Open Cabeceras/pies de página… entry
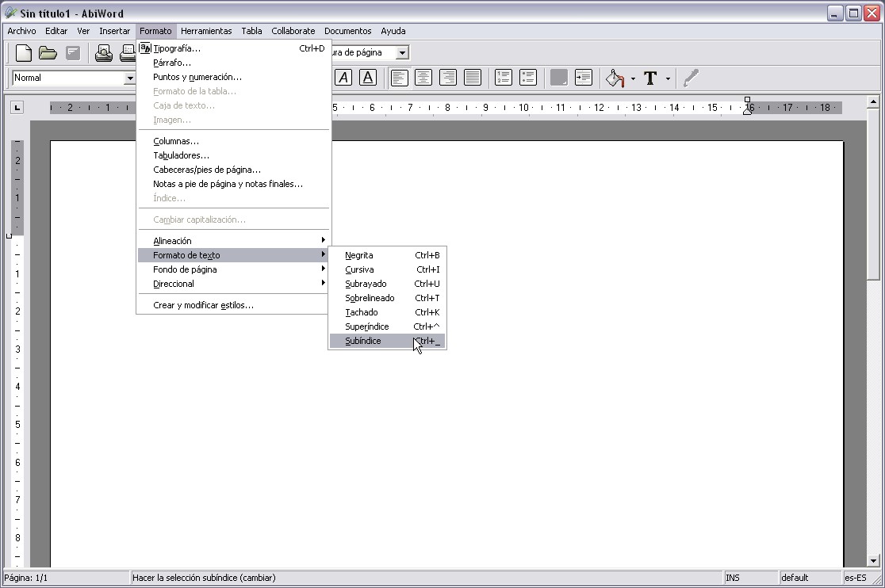The height and width of the screenshot is (588, 885). pyautogui.click(x=233, y=169)
